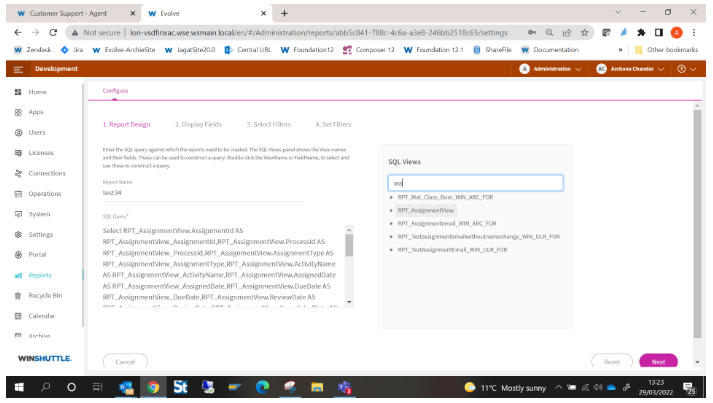
Task: Open the Home sidebar icon
Action: tap(19, 91)
